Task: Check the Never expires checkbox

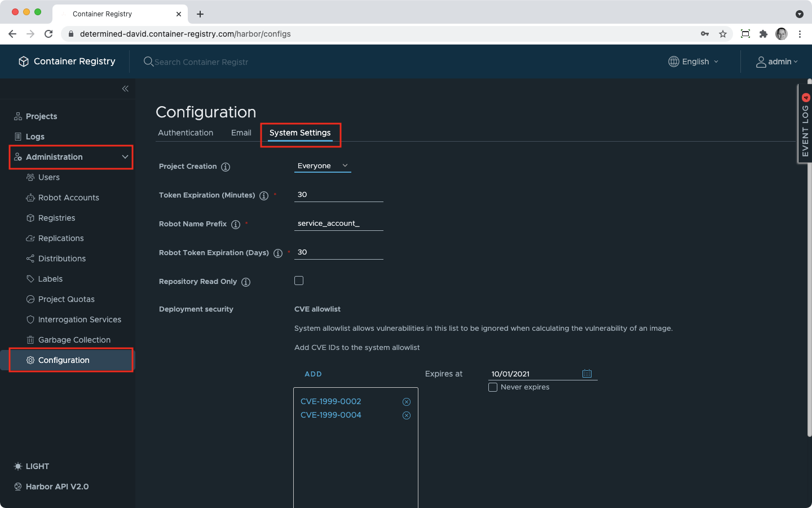Action: (x=493, y=387)
